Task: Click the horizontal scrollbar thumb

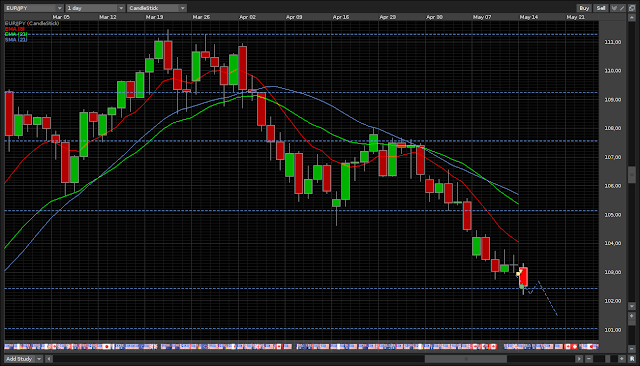Action: point(466,359)
